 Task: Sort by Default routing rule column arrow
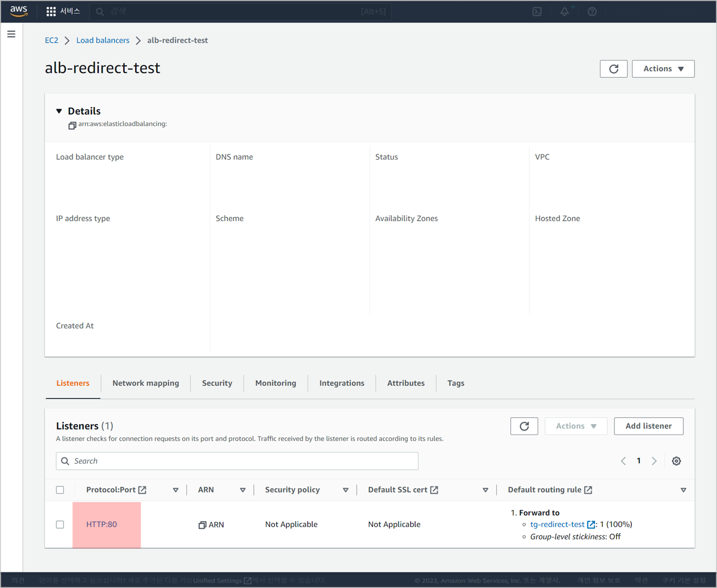click(x=683, y=490)
